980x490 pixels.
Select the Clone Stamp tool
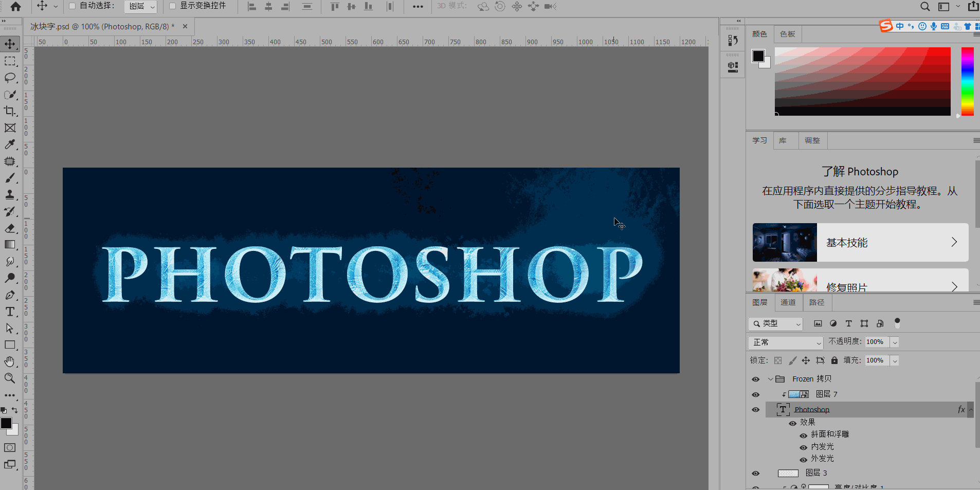coord(10,195)
